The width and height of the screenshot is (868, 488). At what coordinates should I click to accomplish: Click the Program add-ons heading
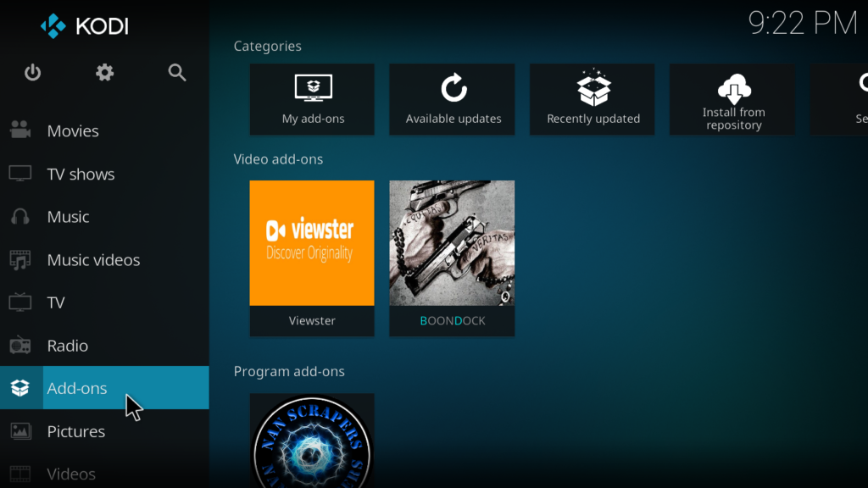coord(289,371)
